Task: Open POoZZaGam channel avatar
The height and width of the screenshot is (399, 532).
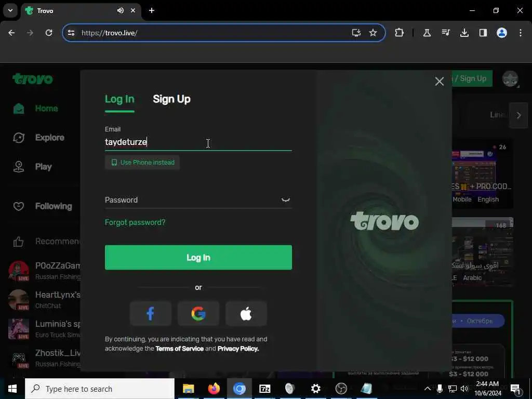Action: click(19, 271)
